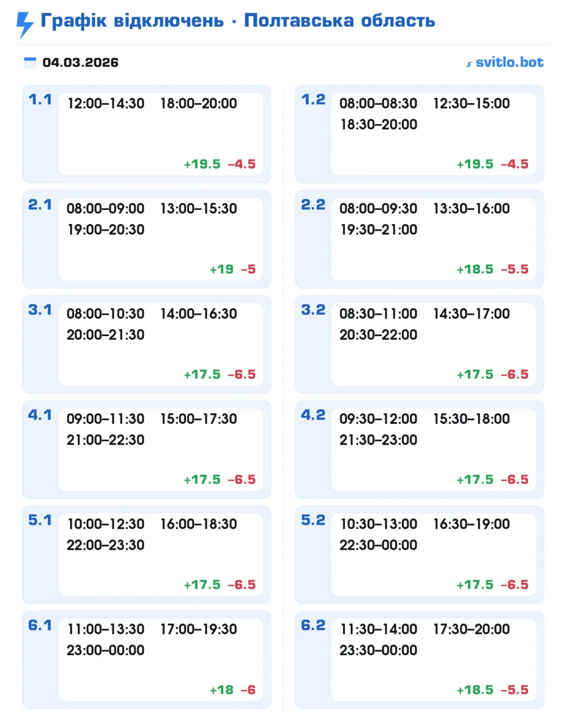Click the small icon before svitlo.bot
The height and width of the screenshot is (728, 566).
pyautogui.click(x=469, y=64)
